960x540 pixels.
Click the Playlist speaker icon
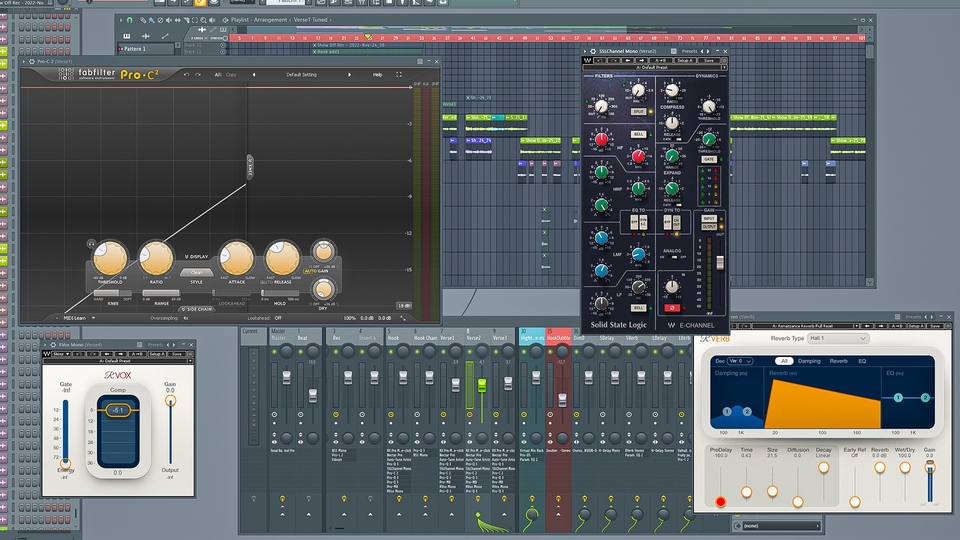[225, 20]
